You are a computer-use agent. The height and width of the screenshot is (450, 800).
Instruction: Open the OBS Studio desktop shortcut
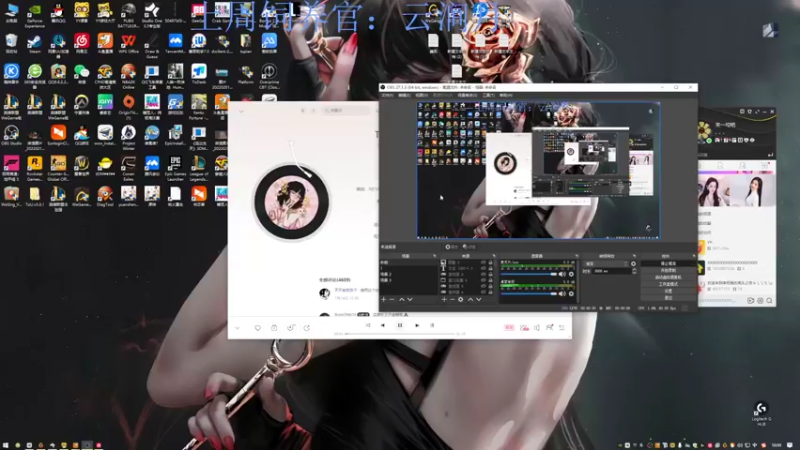(11, 136)
